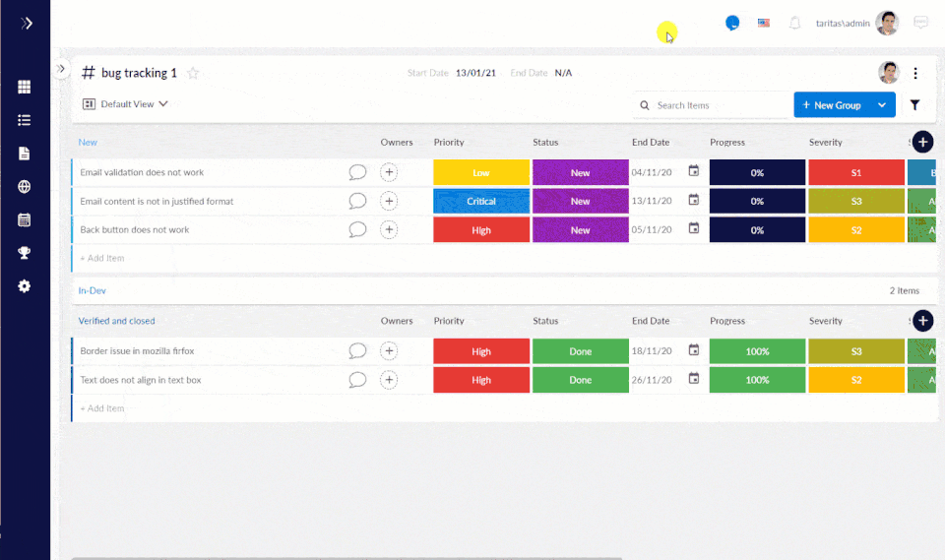Open calendar picker for 13/11/20
This screenshot has height=560, width=945.
[x=694, y=200]
